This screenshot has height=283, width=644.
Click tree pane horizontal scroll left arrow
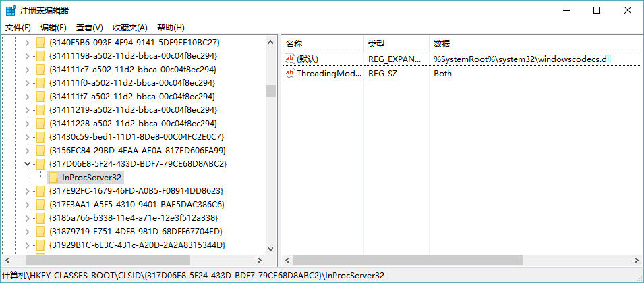(7, 261)
